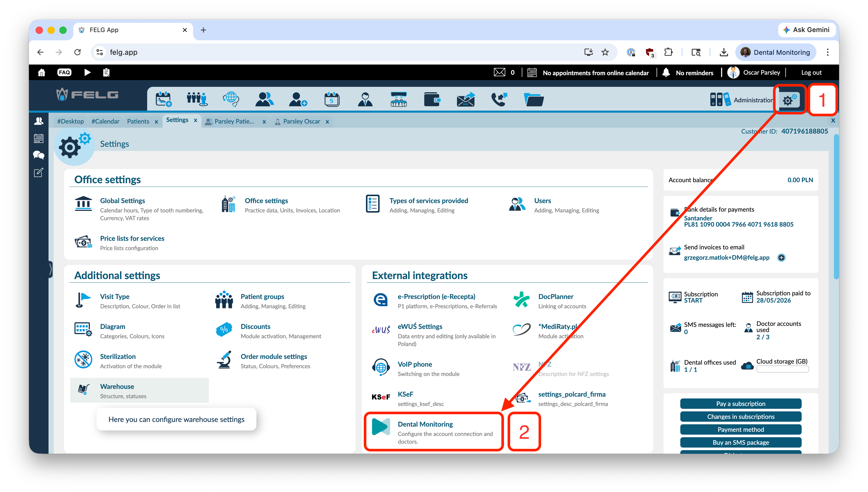Image resolution: width=868 pixels, height=492 pixels.
Task: Click the add new patient icon
Action: pos(298,99)
